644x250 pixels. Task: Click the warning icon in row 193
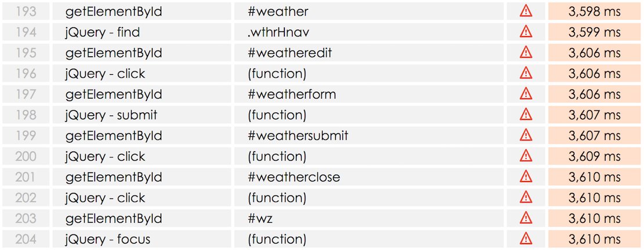click(x=526, y=12)
